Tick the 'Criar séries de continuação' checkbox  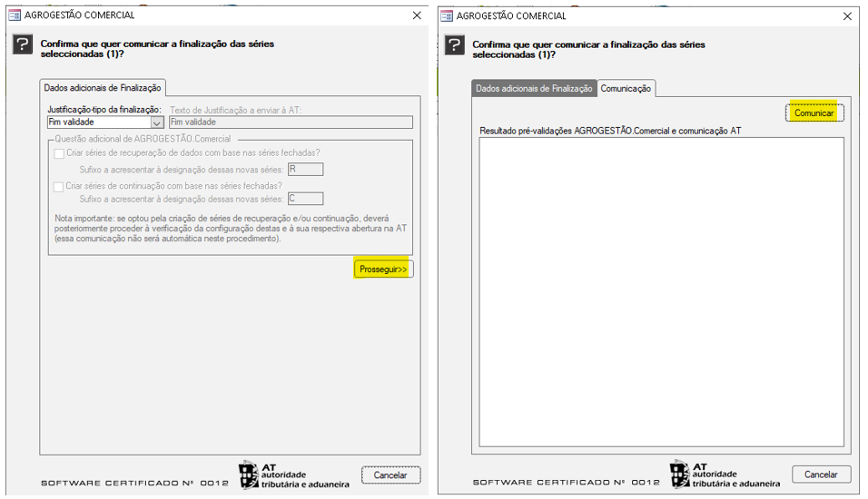[58, 186]
